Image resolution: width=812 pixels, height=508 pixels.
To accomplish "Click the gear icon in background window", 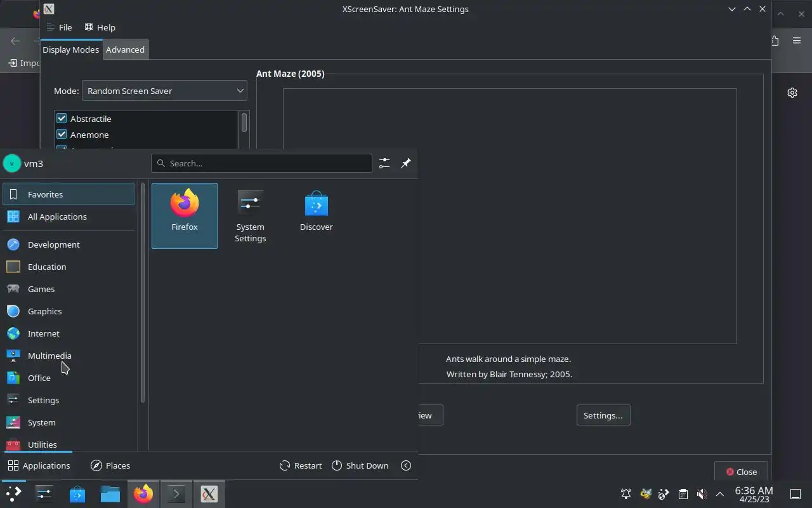I will 792,93.
